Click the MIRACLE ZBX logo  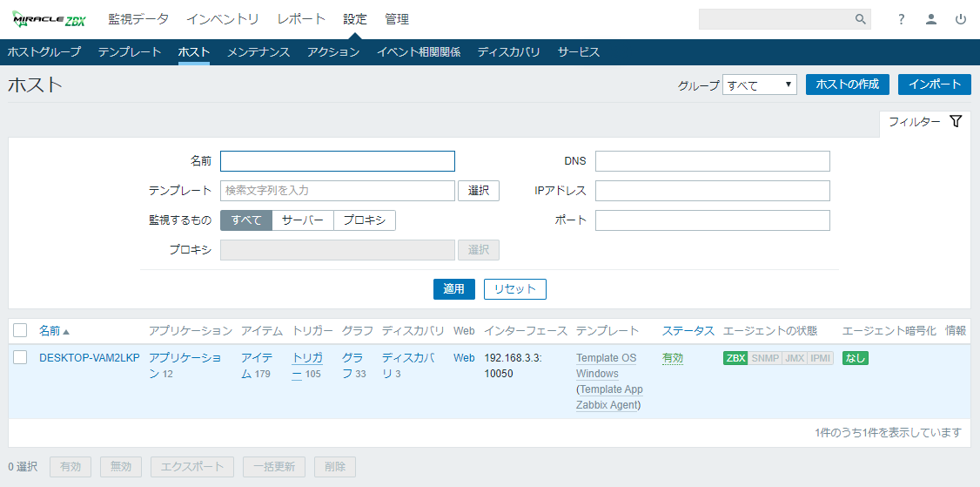click(x=50, y=19)
